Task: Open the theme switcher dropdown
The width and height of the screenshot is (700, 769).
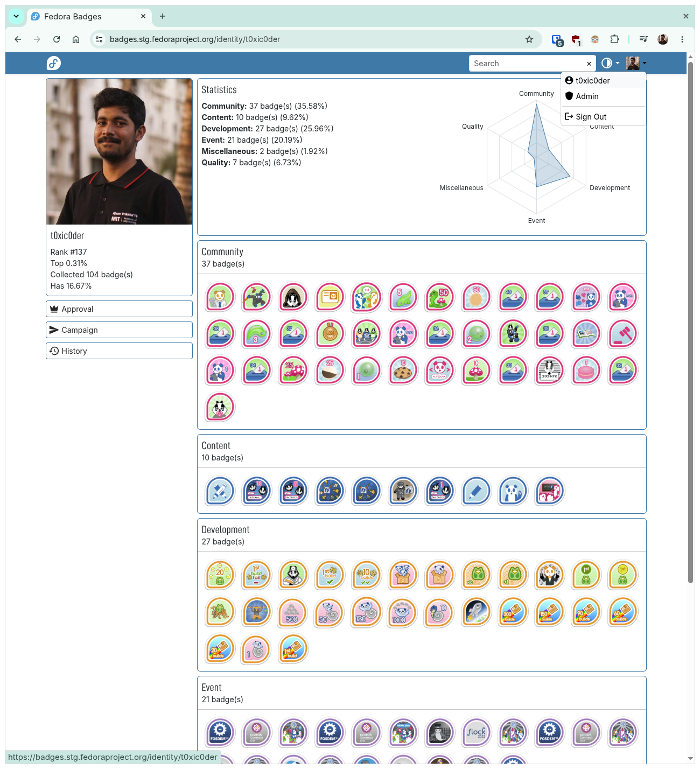Action: coord(610,64)
